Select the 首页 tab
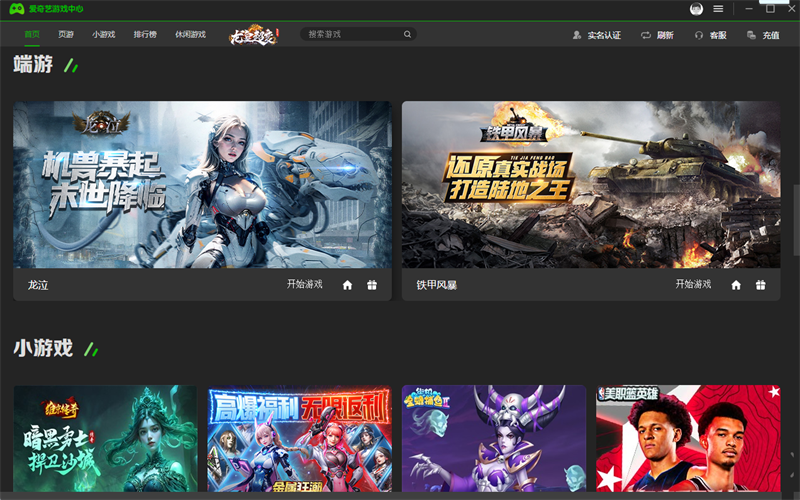This screenshot has height=500, width=800. [x=32, y=35]
